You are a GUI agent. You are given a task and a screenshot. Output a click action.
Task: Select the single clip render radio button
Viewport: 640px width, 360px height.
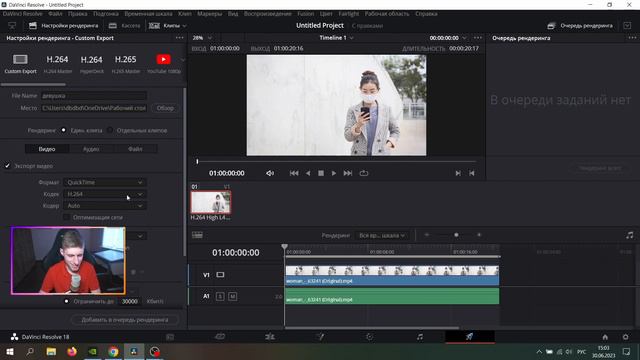tap(64, 130)
